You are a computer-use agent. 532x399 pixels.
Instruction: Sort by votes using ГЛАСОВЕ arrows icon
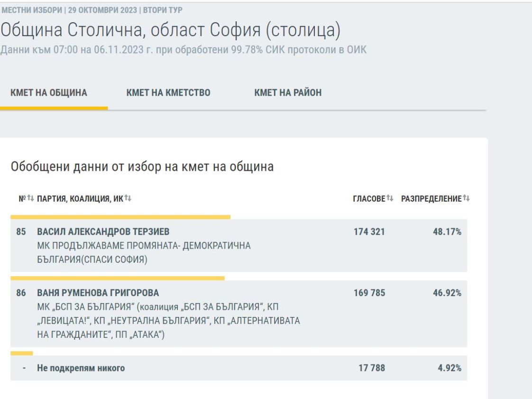[x=390, y=198]
